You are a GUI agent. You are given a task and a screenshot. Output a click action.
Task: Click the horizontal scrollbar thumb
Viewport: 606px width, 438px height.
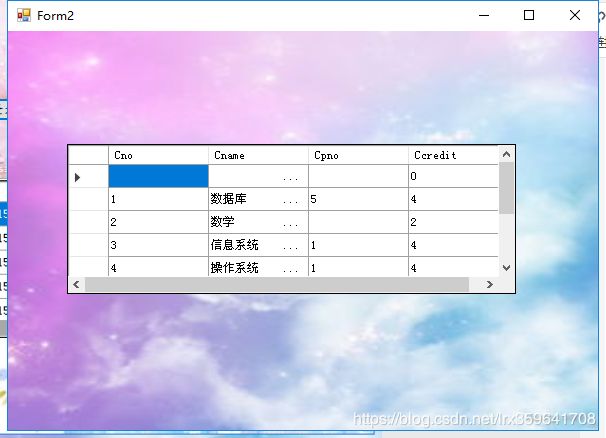click(277, 285)
